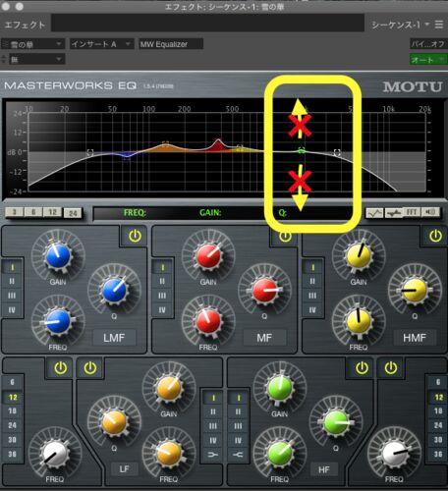
Task: Click the red MF Q knob
Action: (x=264, y=291)
